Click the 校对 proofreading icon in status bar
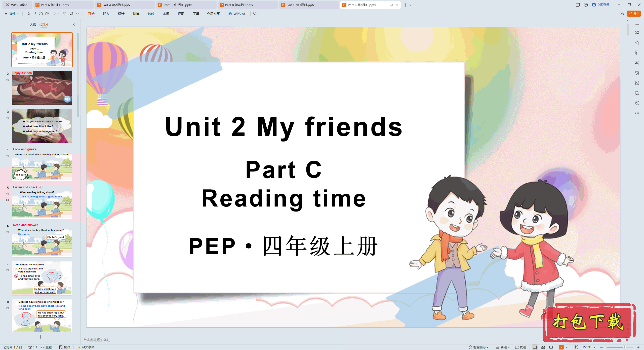This screenshot has width=644, height=350. 65,347
